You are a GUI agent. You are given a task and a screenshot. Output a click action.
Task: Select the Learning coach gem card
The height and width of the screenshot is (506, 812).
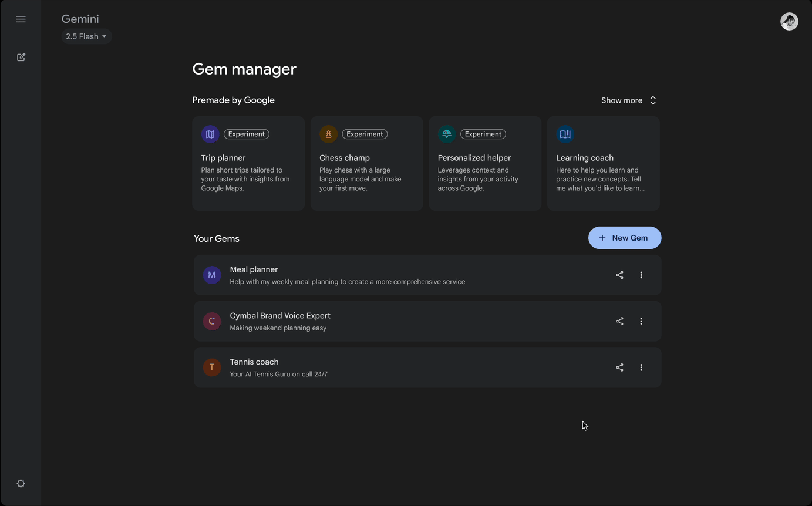point(603,163)
